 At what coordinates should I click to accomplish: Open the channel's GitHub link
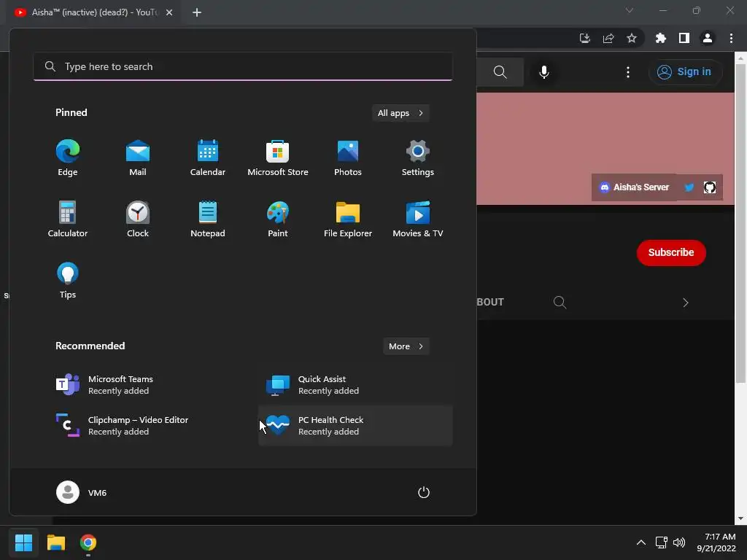coord(710,187)
